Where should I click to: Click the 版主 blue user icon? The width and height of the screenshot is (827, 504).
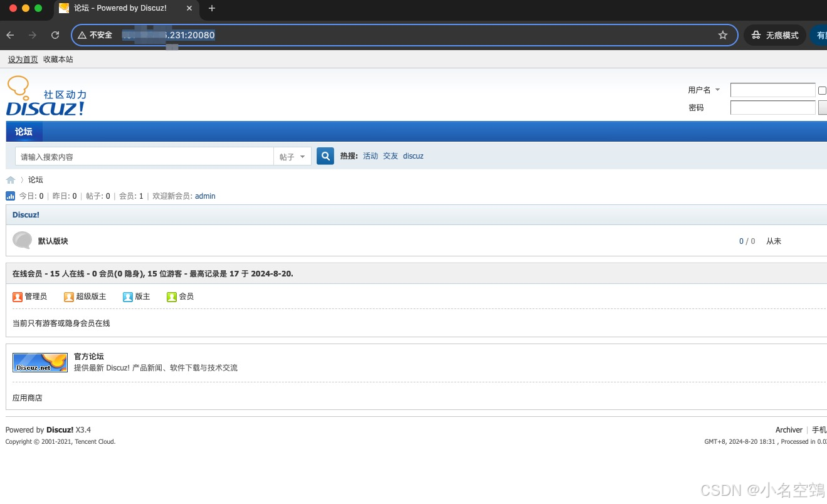[128, 297]
